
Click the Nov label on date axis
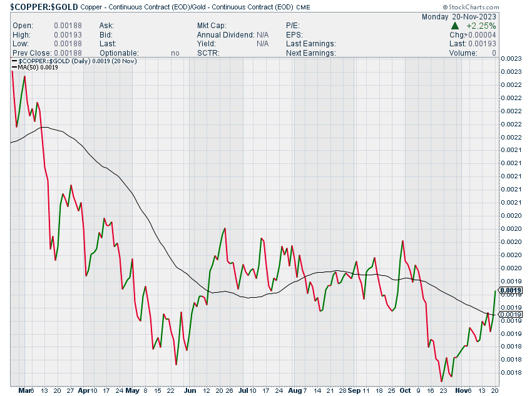pos(461,390)
